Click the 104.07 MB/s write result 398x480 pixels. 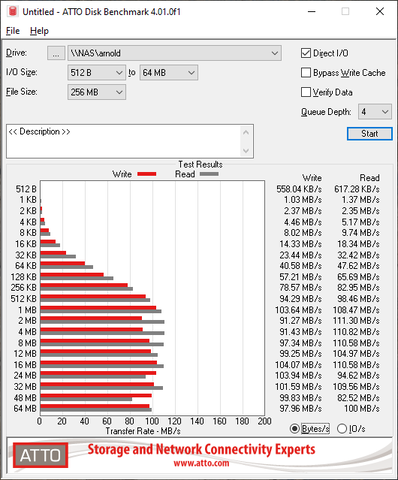tap(298, 365)
